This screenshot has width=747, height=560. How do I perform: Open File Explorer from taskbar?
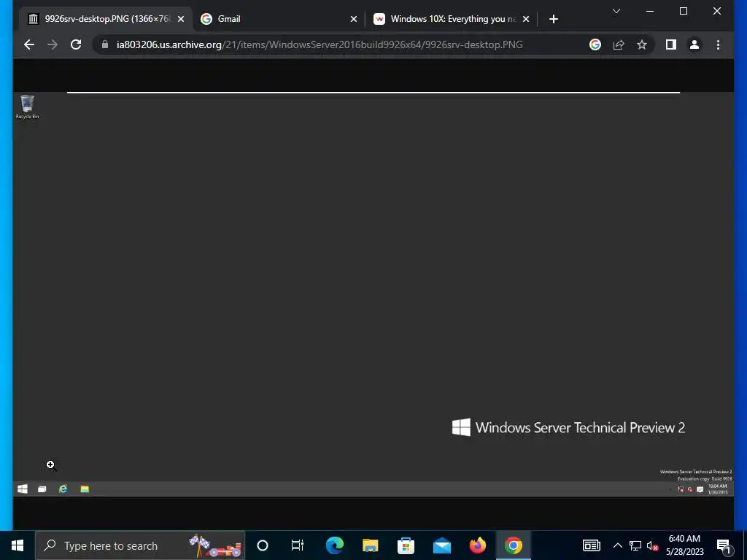coord(370,545)
